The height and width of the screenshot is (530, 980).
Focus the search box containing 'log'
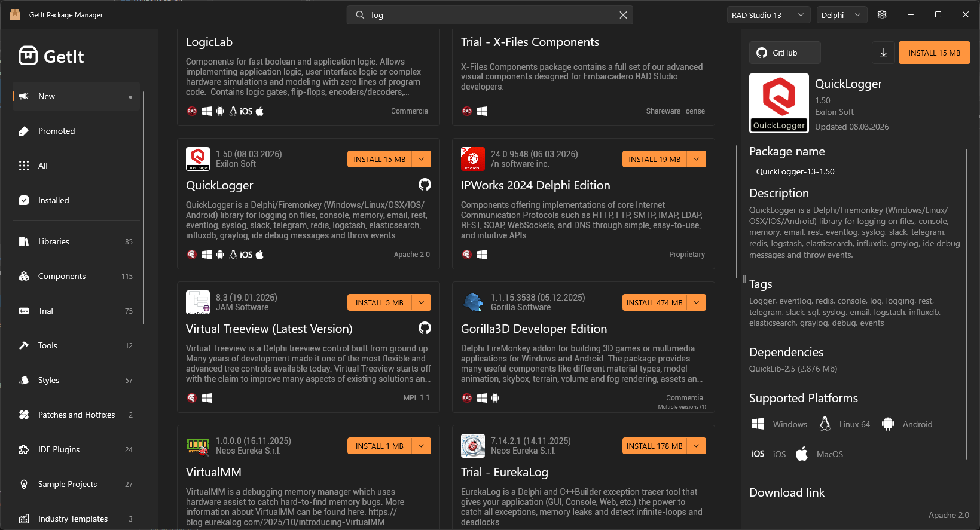(x=490, y=15)
